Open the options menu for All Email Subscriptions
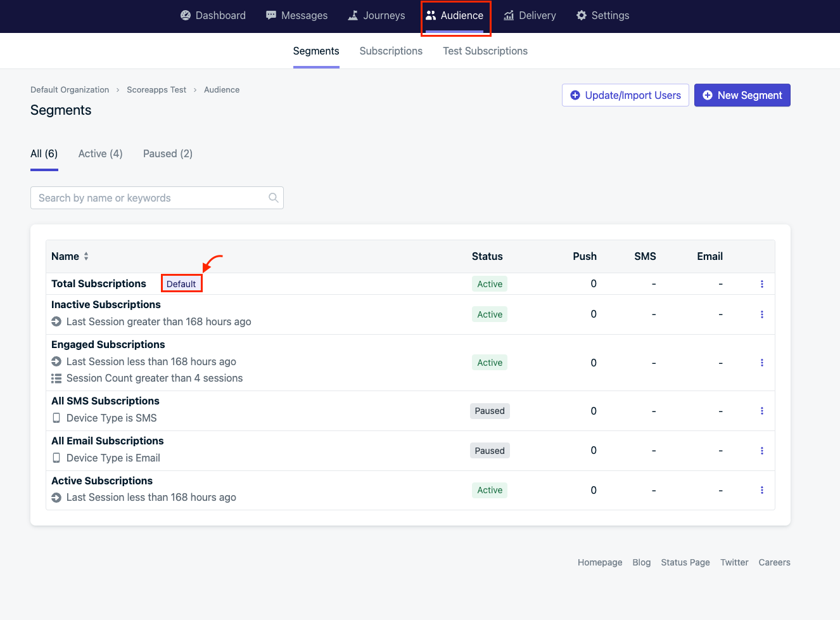Screen dimensions: 840x620 (762, 451)
